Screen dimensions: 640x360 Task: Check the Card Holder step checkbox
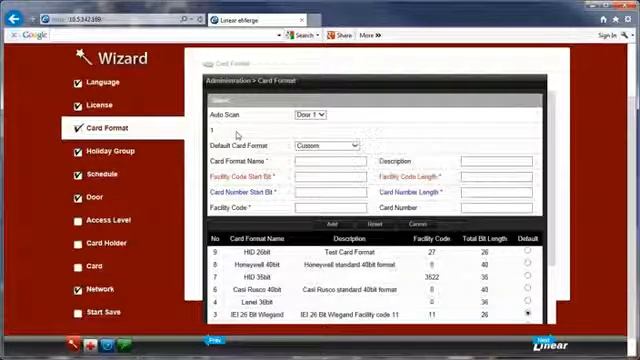pos(78,244)
